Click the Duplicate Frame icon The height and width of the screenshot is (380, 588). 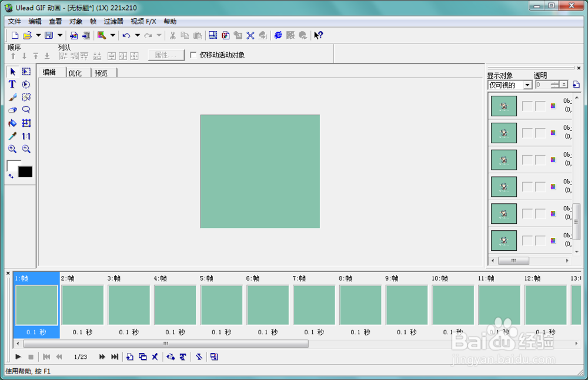click(142, 357)
